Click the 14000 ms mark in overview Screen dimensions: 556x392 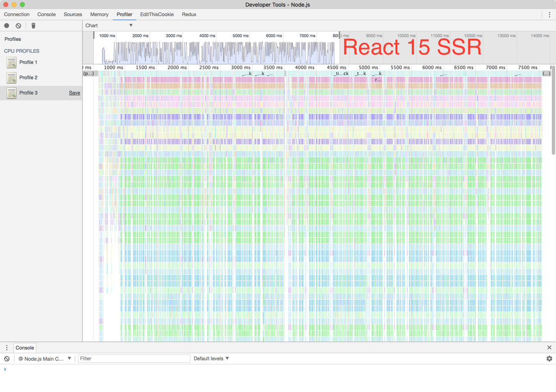pyautogui.click(x=540, y=36)
